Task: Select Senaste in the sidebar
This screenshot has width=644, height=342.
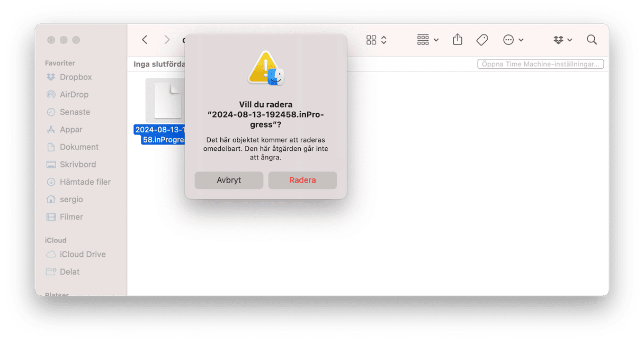Action: tap(75, 112)
